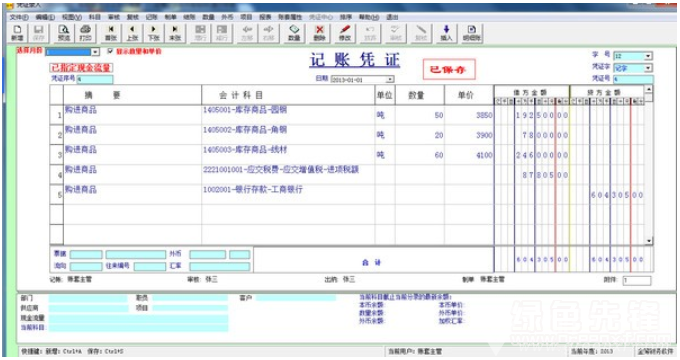Click the red X 删除 delete icon
The image size is (680, 360).
click(x=320, y=33)
